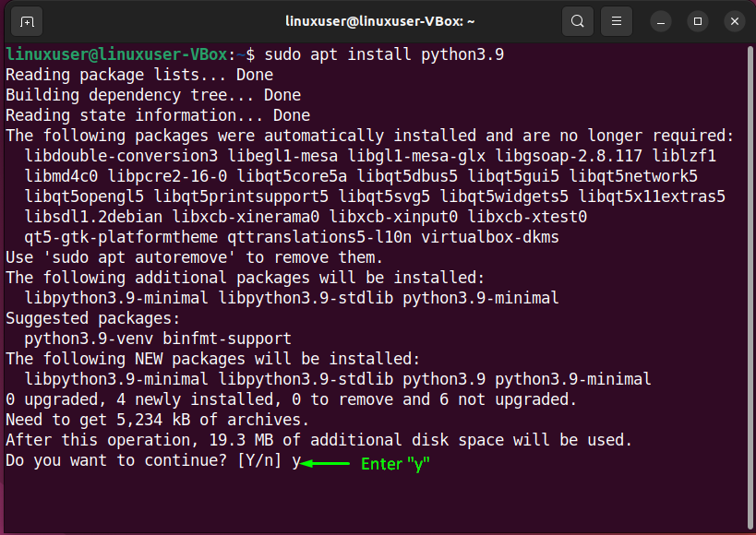Screen dimensions: 756x535
Task: Close the terminal window
Action: [734, 20]
